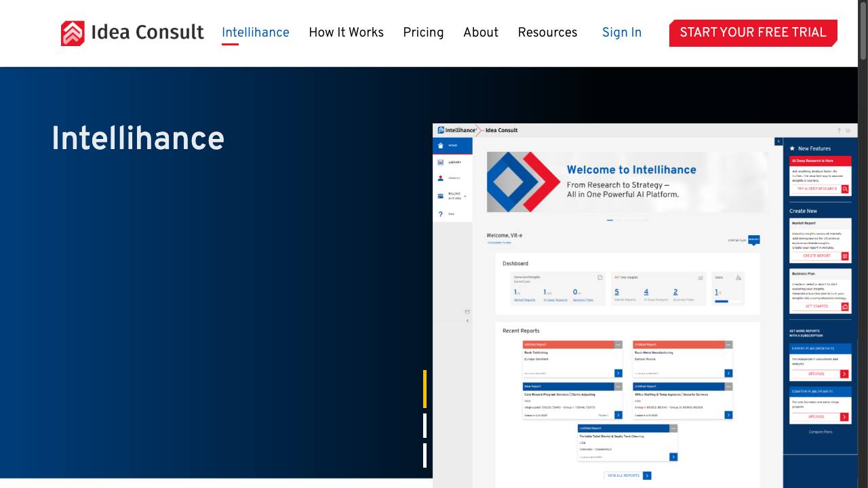Open the About menu item
Viewport: 868px width, 488px height.
[481, 33]
